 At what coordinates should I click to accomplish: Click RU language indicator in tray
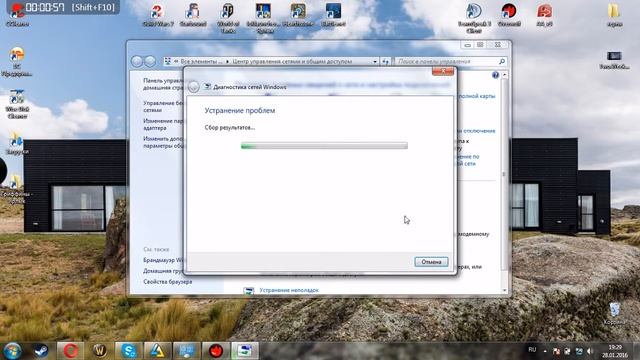click(532, 350)
